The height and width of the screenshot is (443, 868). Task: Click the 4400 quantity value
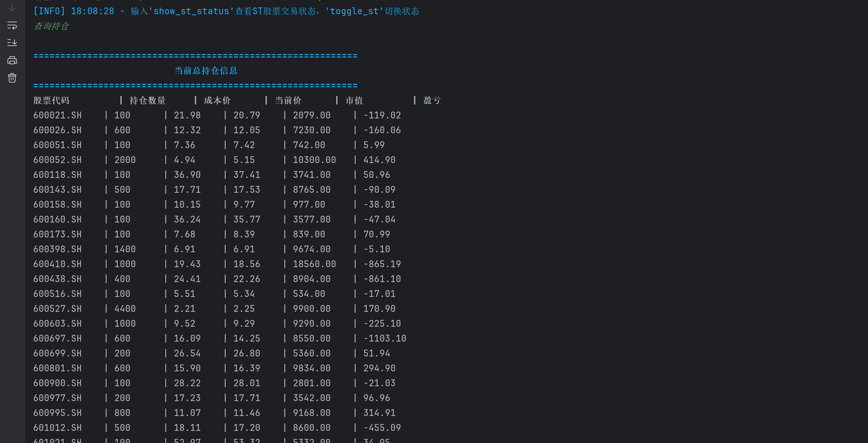125,309
